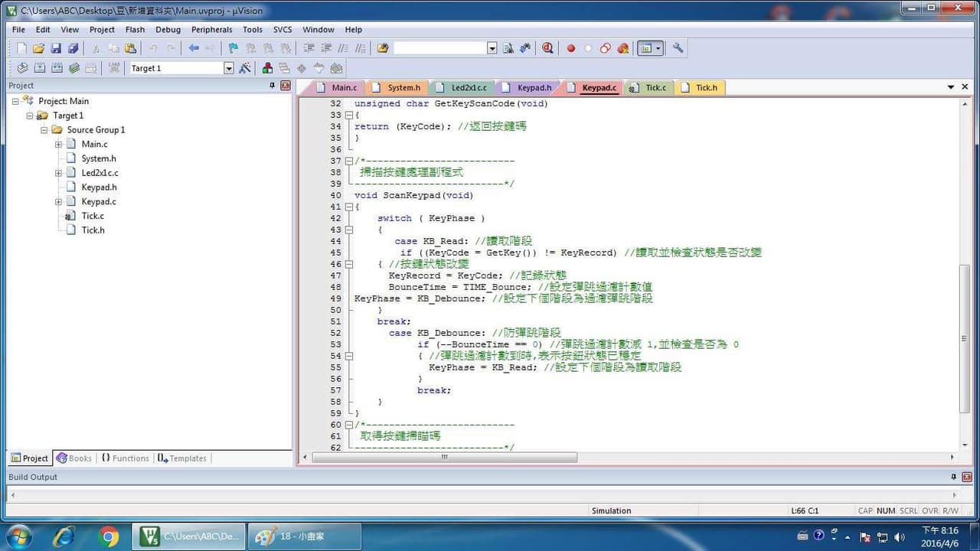Viewport: 980px width, 551px height.
Task: Switch to Functions panel tab
Action: coord(125,458)
